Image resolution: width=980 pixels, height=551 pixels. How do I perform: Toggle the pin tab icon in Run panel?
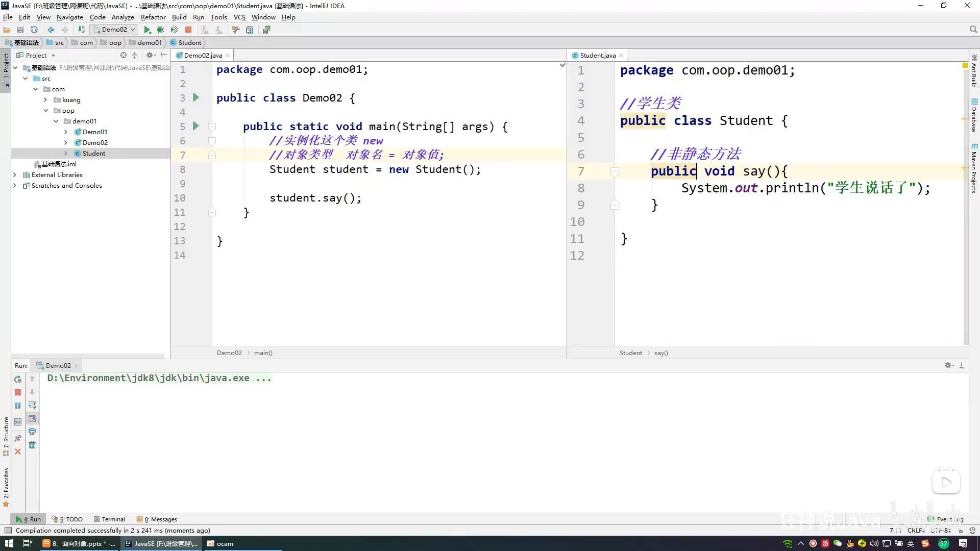pos(18,438)
